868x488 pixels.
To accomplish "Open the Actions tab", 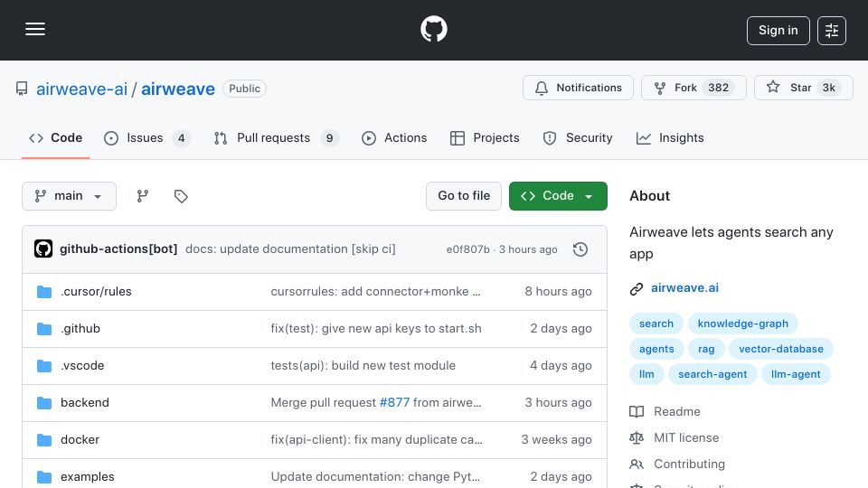I will [394, 137].
